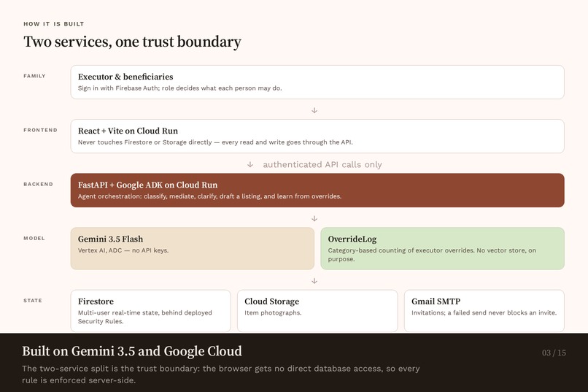
Task: Click the 'Cloud Storage' card title
Action: [272, 301]
